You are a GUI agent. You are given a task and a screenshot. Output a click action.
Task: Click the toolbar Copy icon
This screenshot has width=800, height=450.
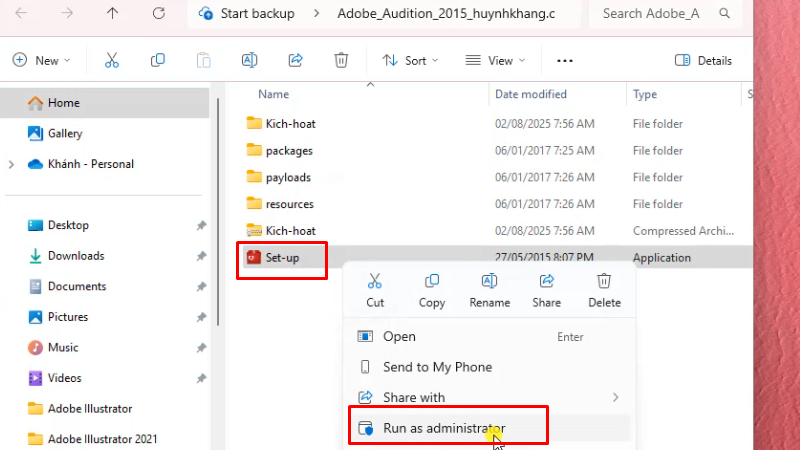(158, 60)
